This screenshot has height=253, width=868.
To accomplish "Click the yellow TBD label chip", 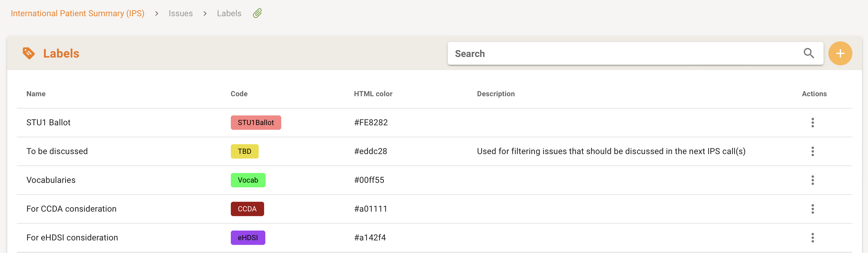I will click(244, 151).
